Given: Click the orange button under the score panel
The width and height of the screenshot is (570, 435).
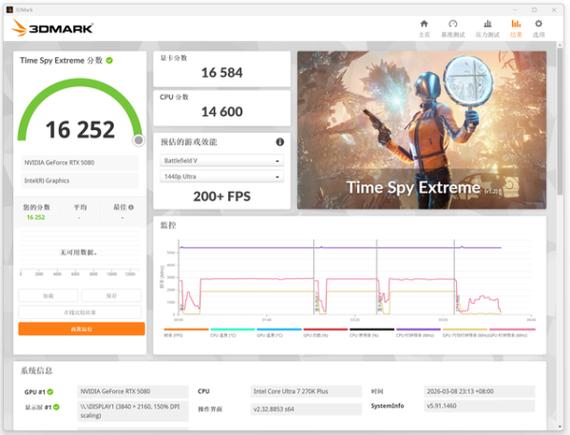Looking at the screenshot, I should point(81,329).
